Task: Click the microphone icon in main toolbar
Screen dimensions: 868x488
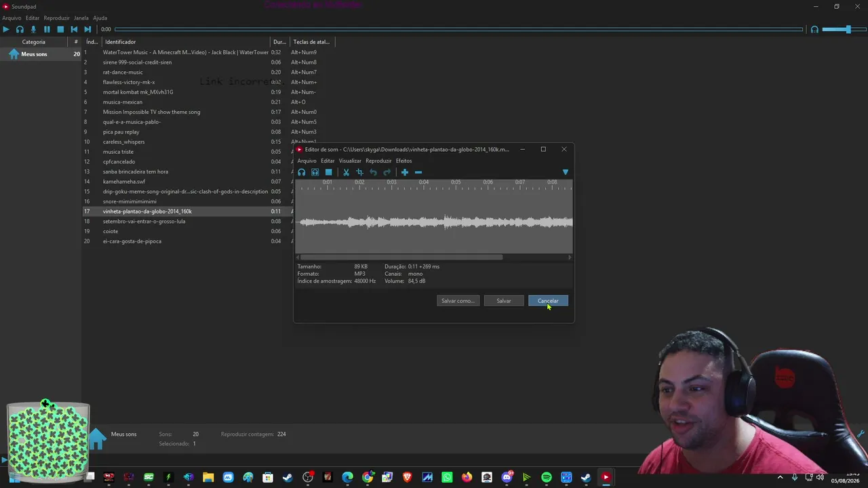Action: (x=33, y=29)
